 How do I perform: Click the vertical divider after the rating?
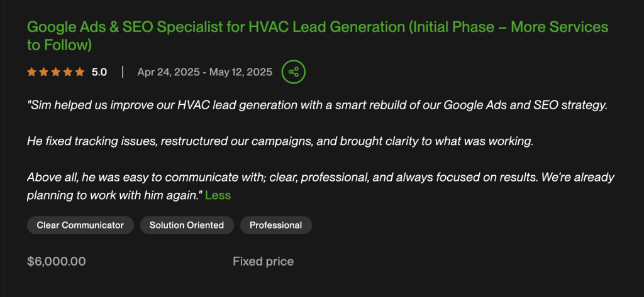[122, 72]
